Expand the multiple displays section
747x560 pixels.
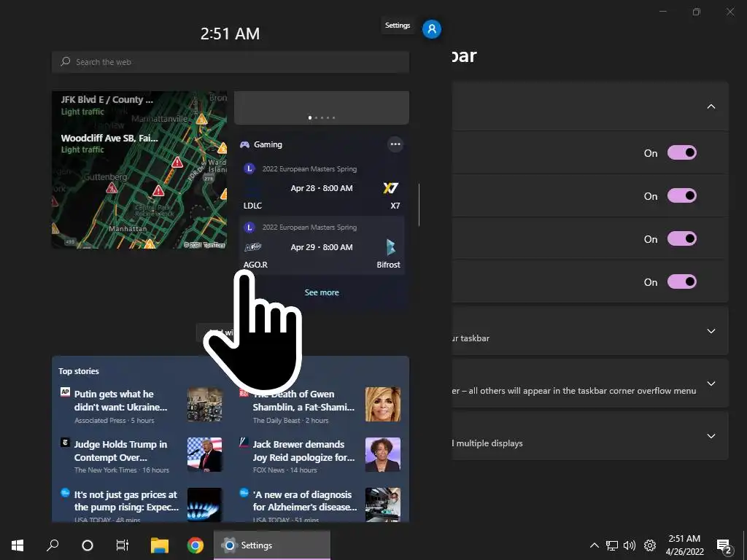[x=711, y=436]
